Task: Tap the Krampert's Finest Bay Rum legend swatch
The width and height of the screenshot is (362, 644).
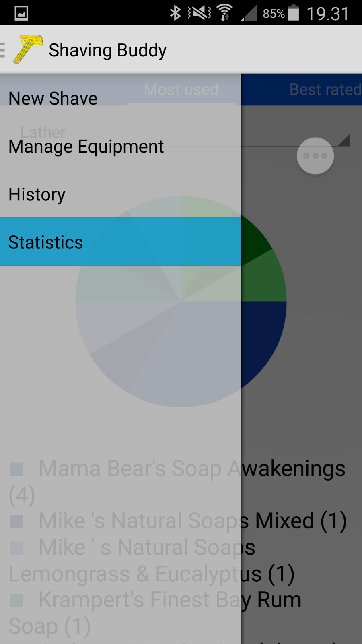Action: point(16,600)
